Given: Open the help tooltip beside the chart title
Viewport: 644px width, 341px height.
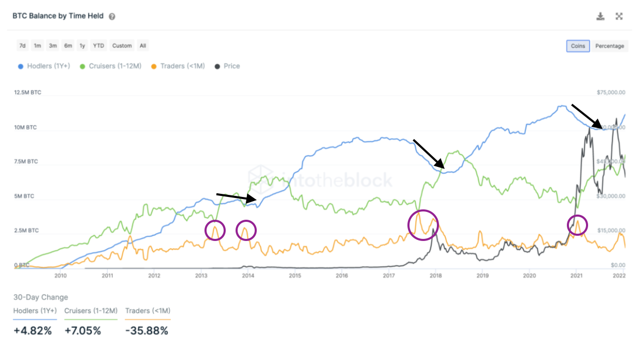Looking at the screenshot, I should point(112,16).
